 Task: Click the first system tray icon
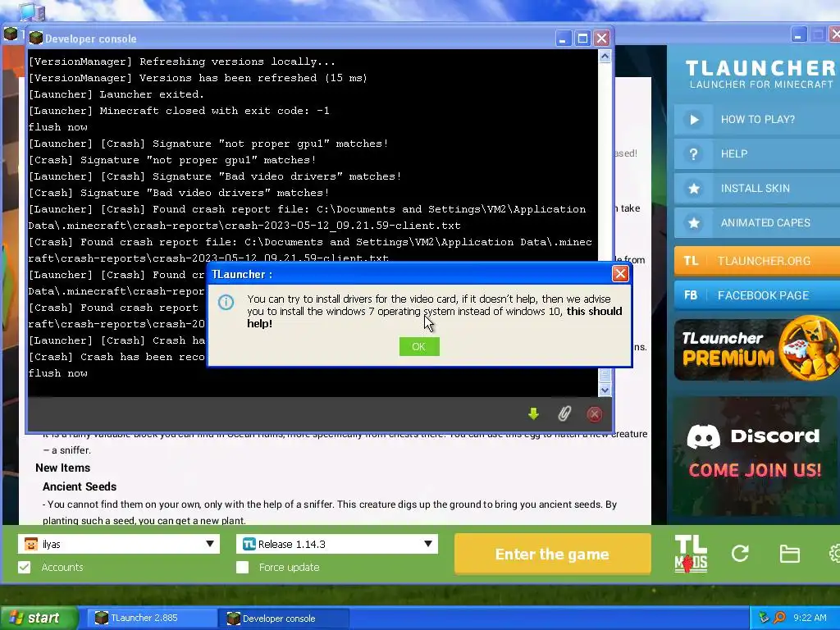(764, 618)
